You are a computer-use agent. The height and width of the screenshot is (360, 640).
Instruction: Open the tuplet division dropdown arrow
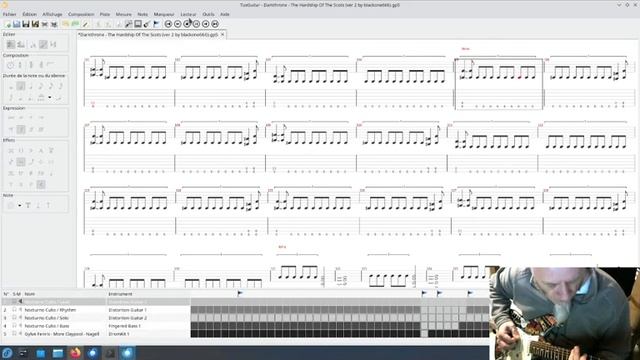click(x=50, y=98)
